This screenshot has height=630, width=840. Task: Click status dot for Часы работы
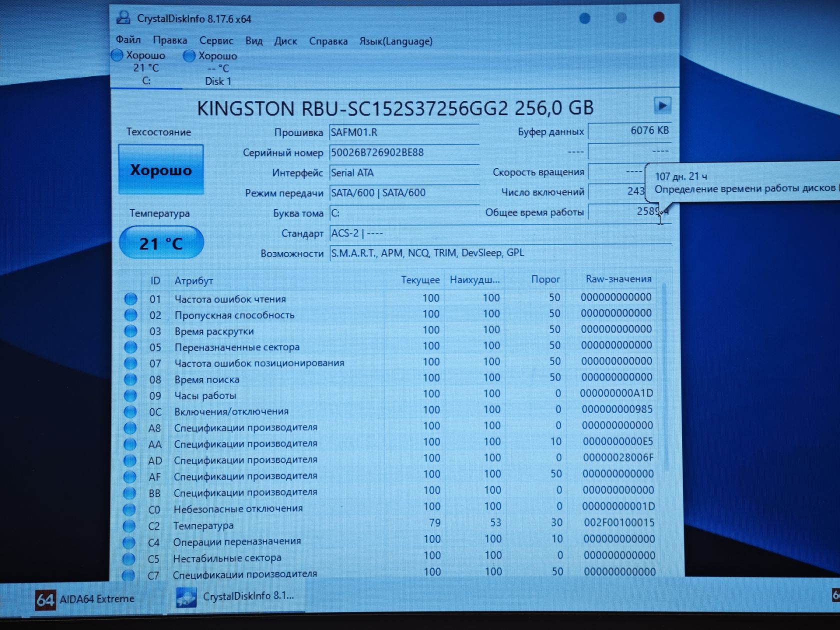tap(130, 395)
